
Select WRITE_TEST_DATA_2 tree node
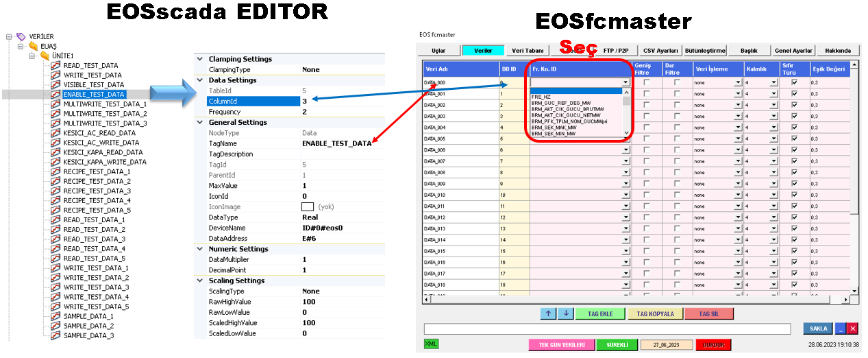point(96,277)
